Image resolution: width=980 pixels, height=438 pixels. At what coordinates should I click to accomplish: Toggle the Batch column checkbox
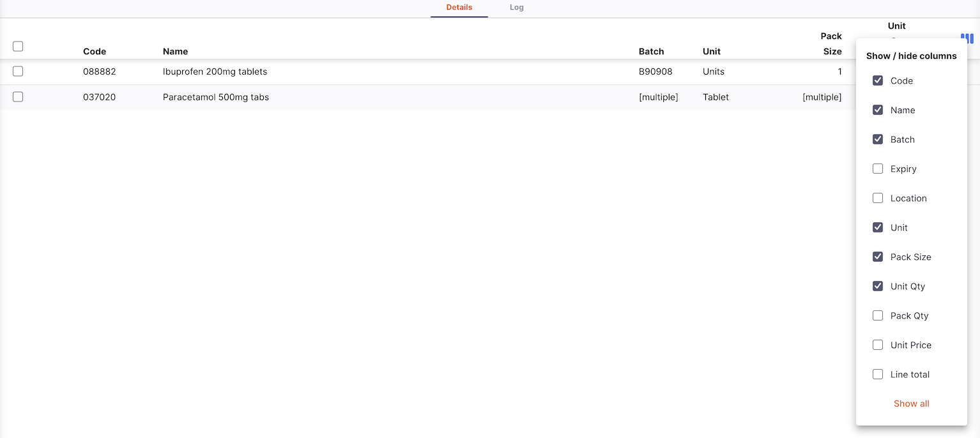pyautogui.click(x=878, y=139)
